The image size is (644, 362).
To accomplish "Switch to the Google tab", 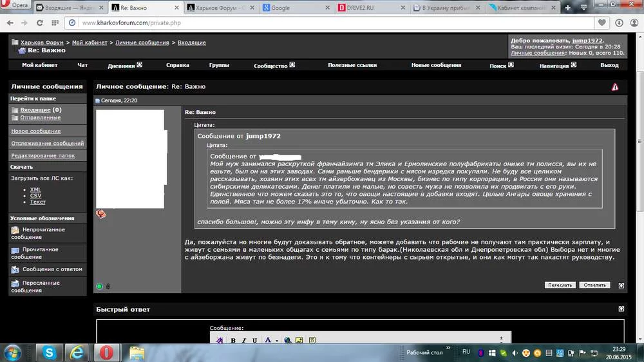I will click(296, 8).
